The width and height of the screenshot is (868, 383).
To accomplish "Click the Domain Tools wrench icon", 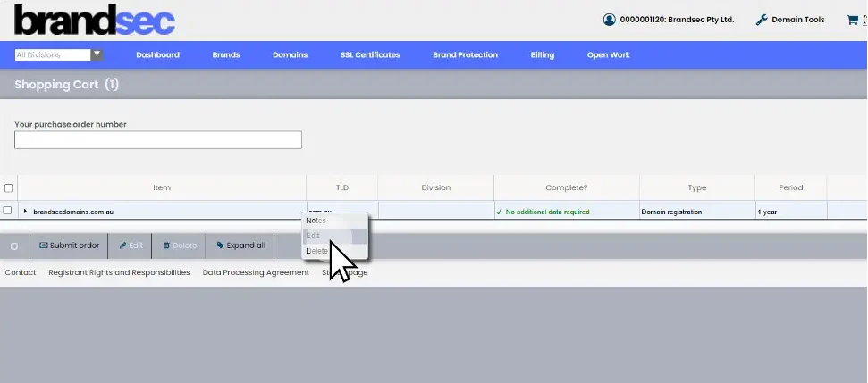I will (x=762, y=20).
